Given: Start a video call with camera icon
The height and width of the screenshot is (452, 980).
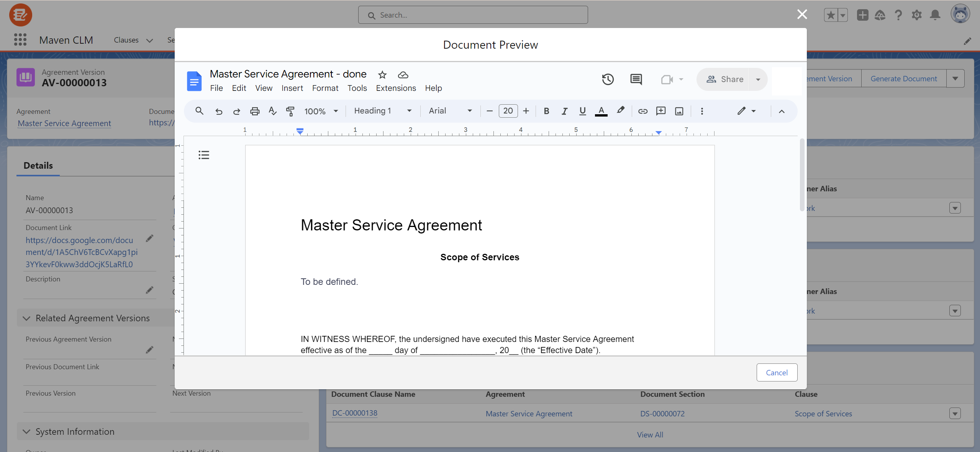Looking at the screenshot, I should coord(667,79).
